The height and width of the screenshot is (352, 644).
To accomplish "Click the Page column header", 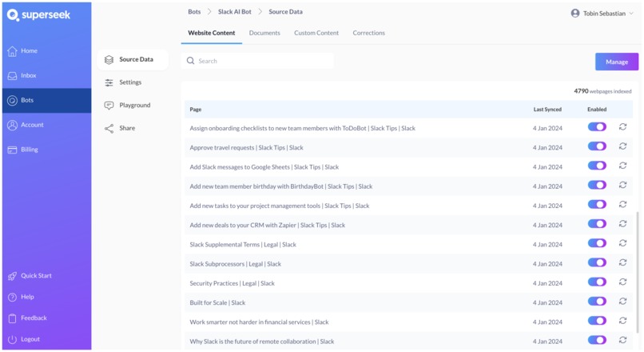I will click(196, 110).
